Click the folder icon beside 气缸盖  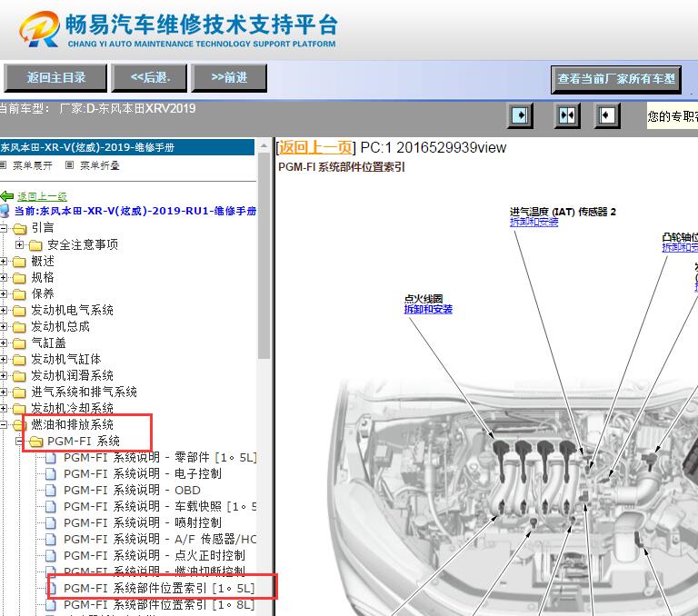point(19,343)
